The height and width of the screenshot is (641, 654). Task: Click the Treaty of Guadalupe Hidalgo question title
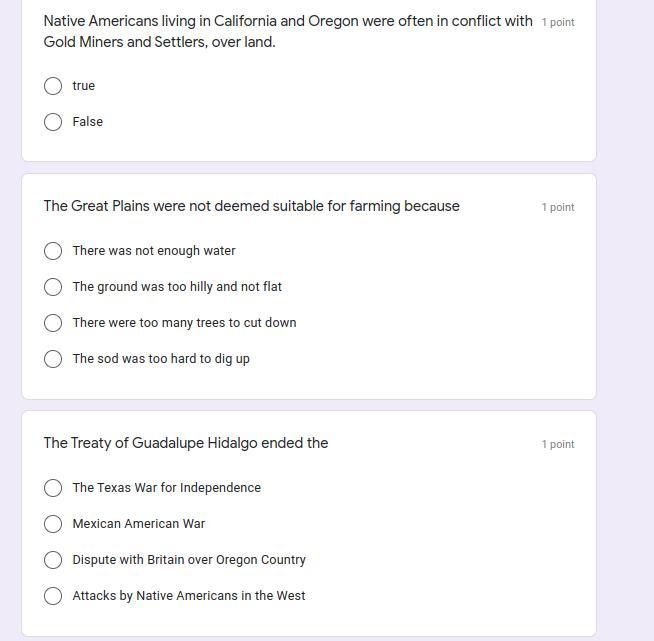point(186,443)
